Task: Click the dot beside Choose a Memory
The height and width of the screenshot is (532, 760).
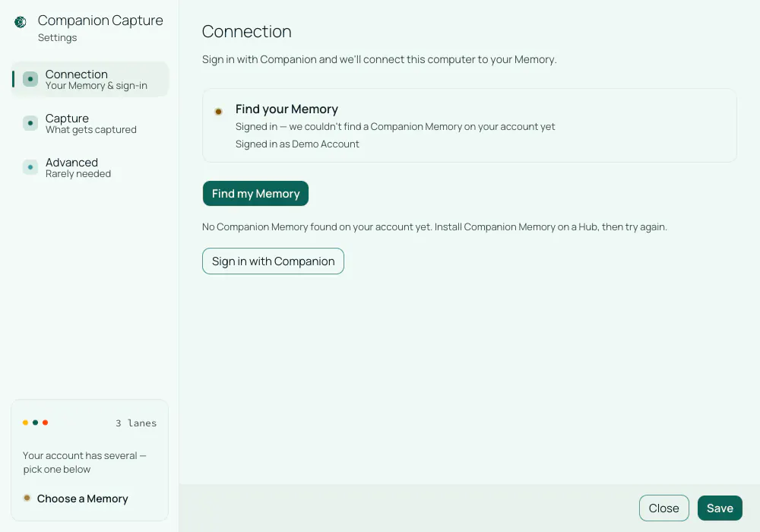Action: (x=27, y=498)
